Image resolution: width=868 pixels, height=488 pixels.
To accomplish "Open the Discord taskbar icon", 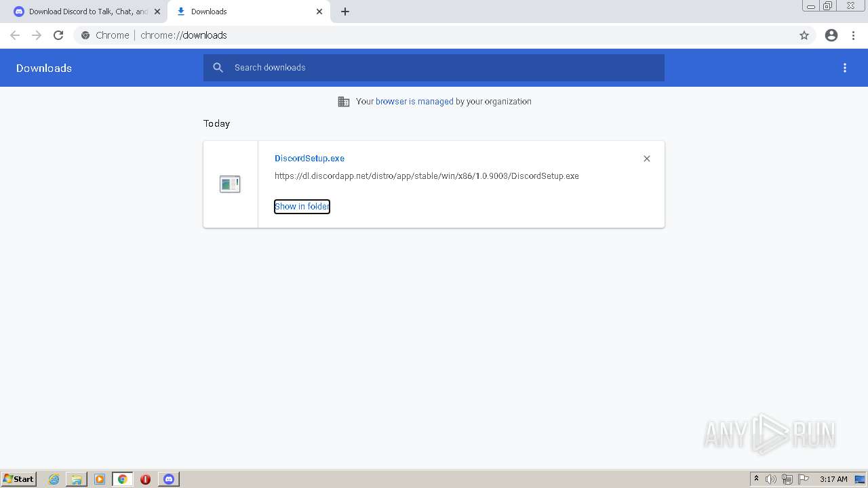I will 169,479.
